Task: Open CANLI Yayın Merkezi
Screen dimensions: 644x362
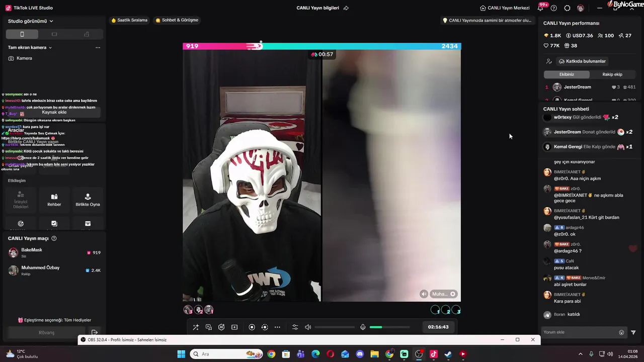Action: [505, 8]
